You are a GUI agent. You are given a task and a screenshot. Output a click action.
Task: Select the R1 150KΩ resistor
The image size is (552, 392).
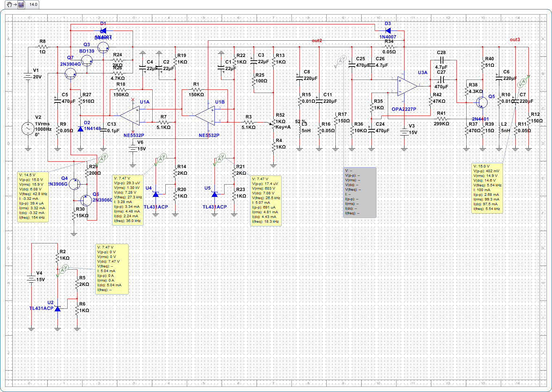196,89
